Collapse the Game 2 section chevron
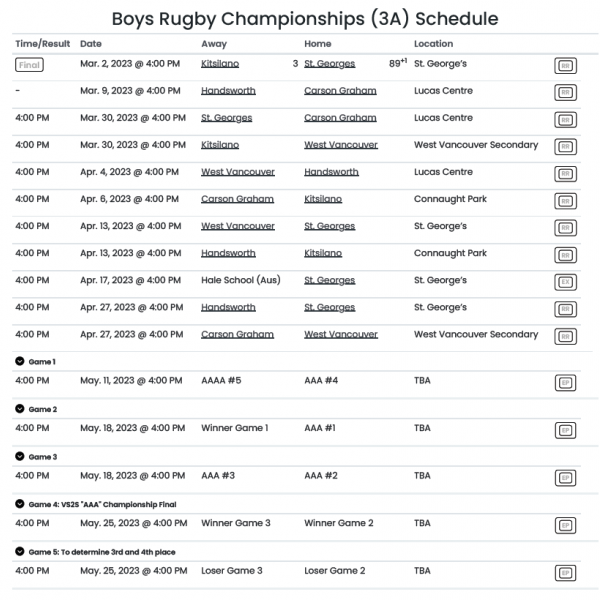This screenshot has width=600, height=600. pyautogui.click(x=20, y=409)
